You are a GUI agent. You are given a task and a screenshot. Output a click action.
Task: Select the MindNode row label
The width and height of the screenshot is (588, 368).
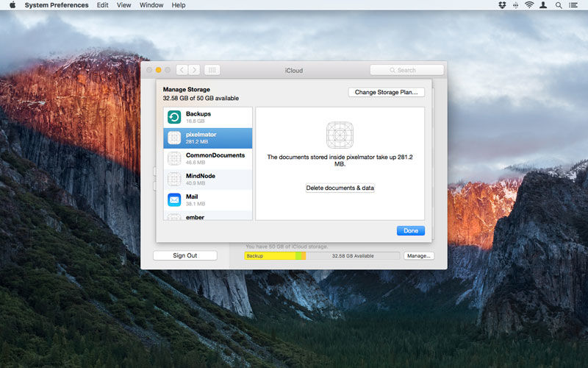(200, 176)
